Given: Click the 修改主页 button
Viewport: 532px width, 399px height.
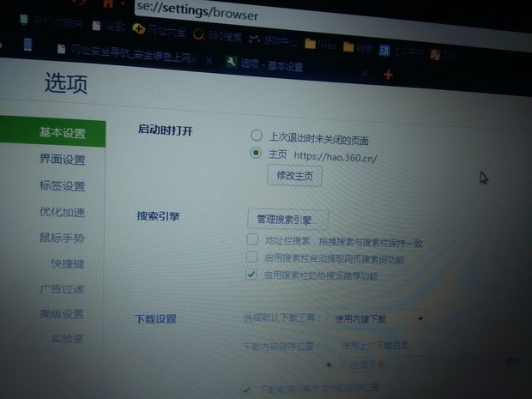Looking at the screenshot, I should (x=294, y=175).
